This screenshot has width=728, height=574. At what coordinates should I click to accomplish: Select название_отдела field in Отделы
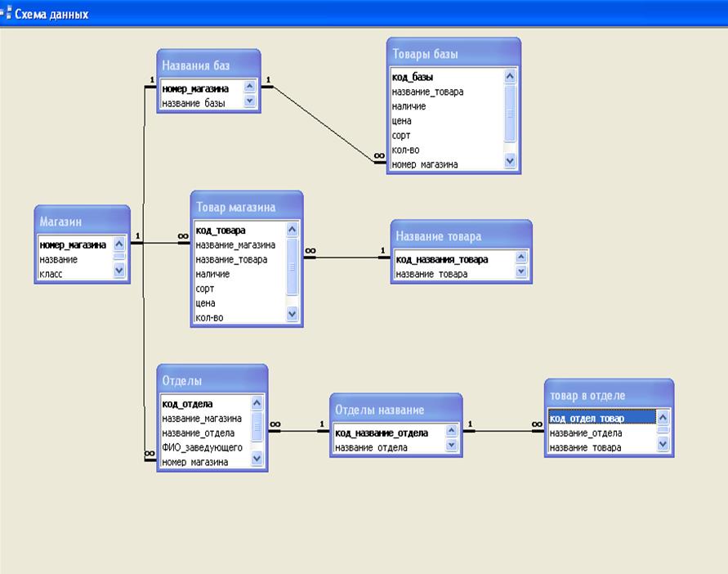pos(206,433)
